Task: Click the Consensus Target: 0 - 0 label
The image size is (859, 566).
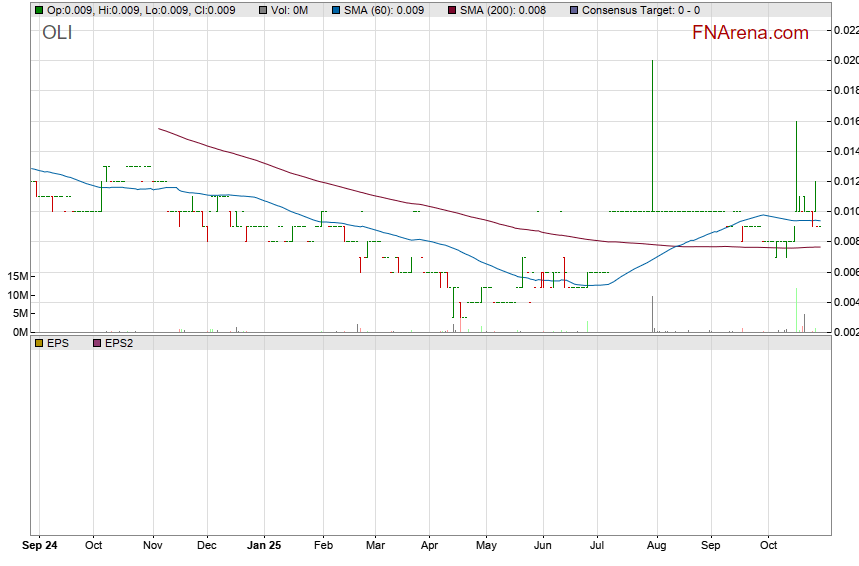Action: (x=640, y=10)
